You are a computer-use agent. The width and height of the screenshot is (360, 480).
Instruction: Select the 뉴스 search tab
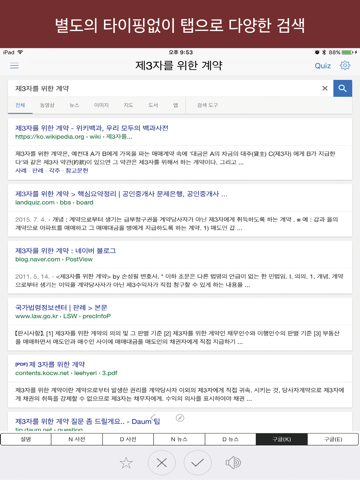(x=74, y=105)
